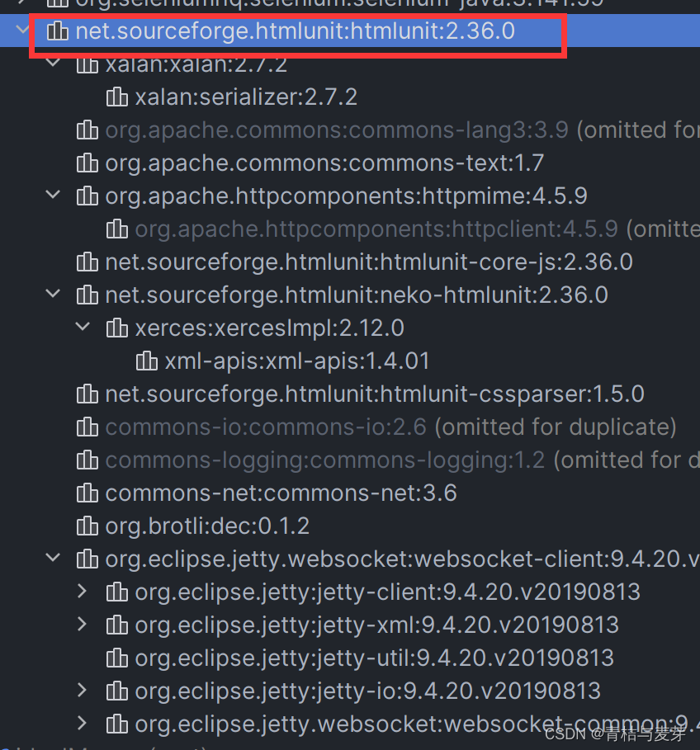
Task: Select jetty-xml:9.4.20.v20190813 row
Action: click(350, 625)
